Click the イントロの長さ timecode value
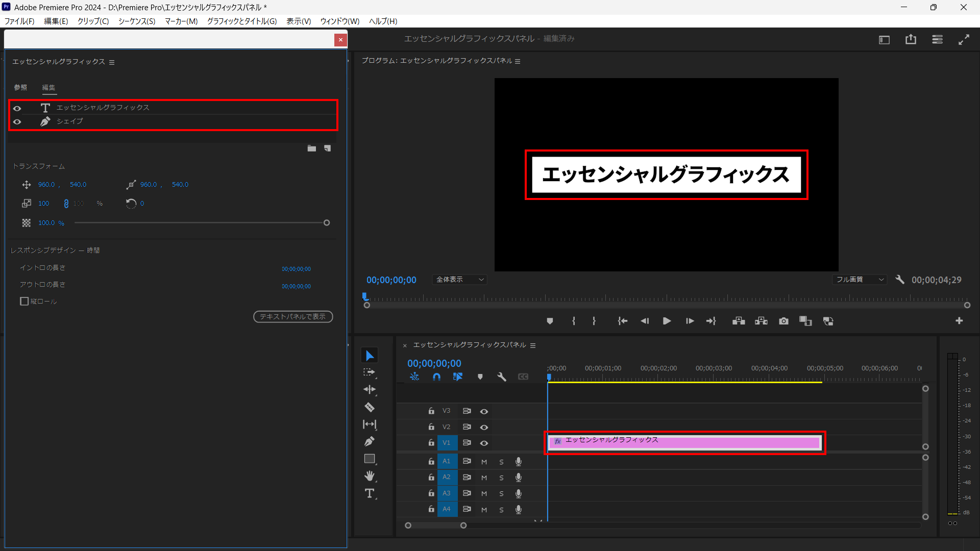This screenshot has height=551, width=980. tap(296, 269)
